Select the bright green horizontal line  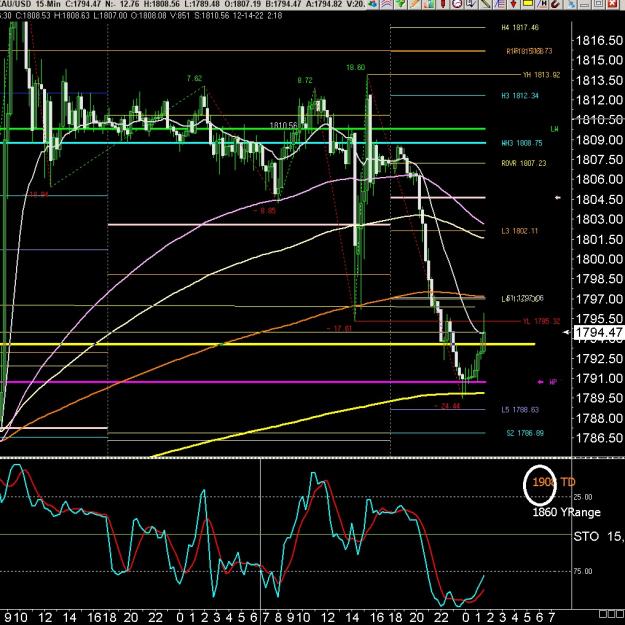(242, 129)
